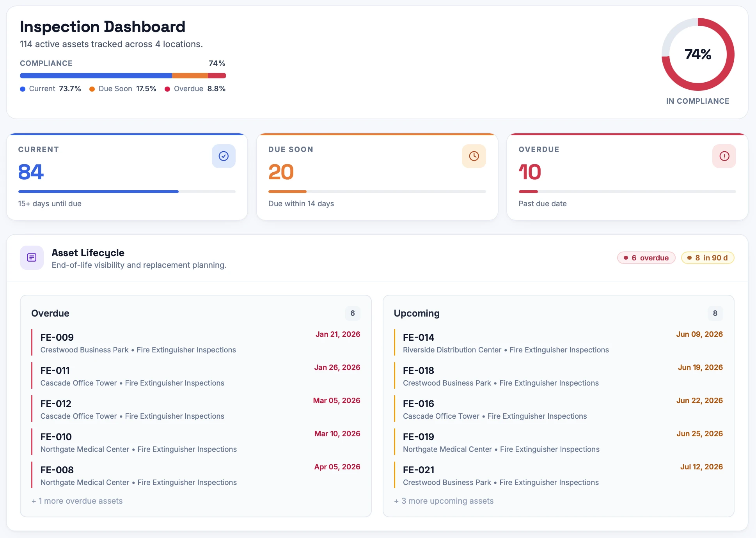Viewport: 756px width, 538px height.
Task: Click the Upcoming list count badge 8
Action: pos(715,313)
